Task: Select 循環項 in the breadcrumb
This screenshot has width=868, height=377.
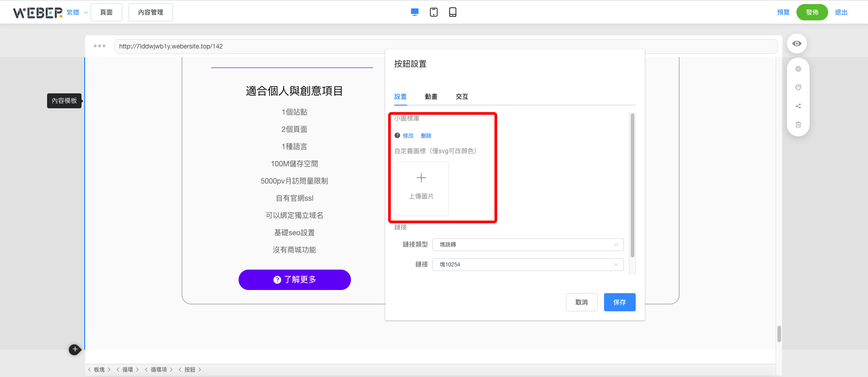Action: click(x=158, y=370)
